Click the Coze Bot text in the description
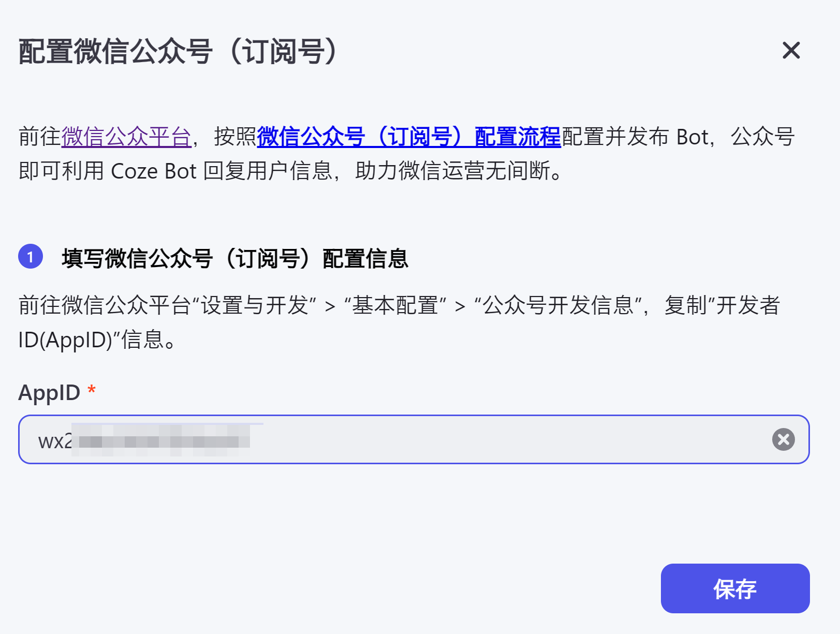This screenshot has width=840, height=634. pyautogui.click(x=154, y=171)
